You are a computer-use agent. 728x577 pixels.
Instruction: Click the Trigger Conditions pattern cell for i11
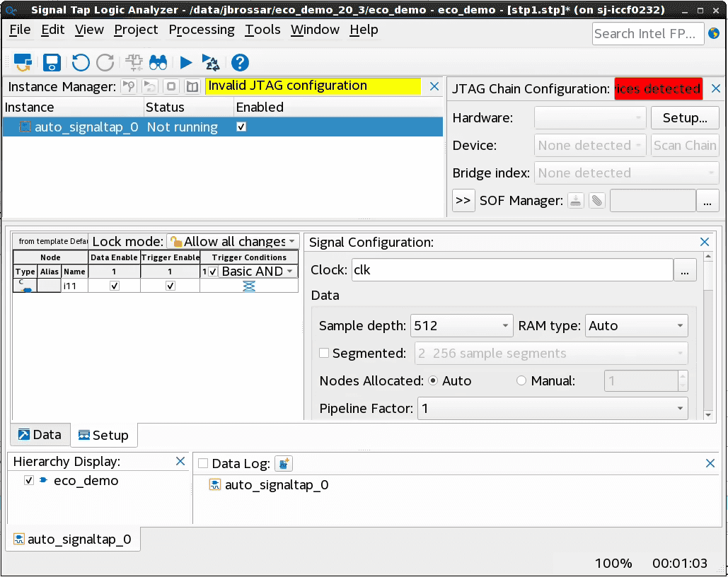[x=249, y=286]
